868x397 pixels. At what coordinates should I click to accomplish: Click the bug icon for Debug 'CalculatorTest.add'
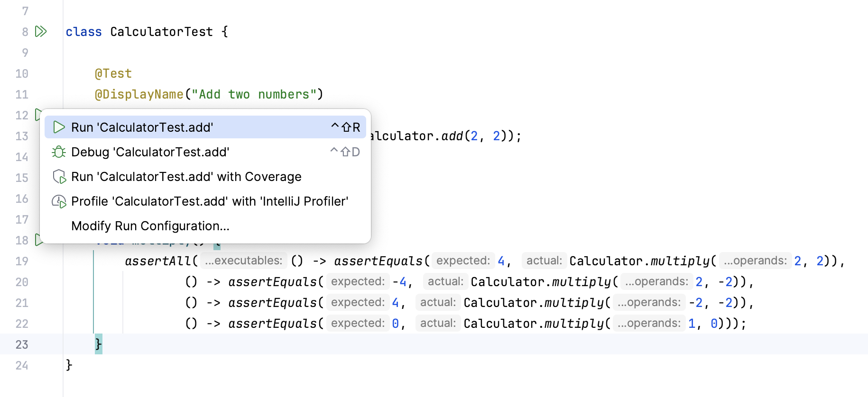point(59,152)
